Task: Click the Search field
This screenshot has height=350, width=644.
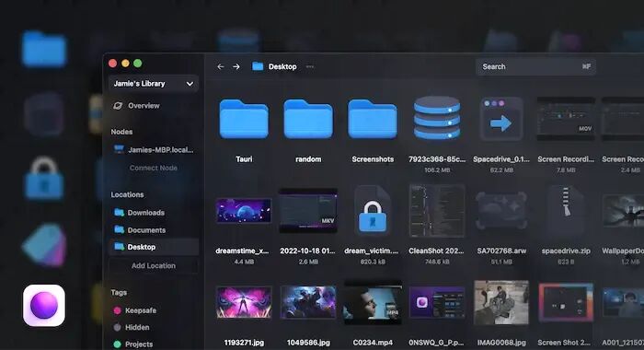Action: (535, 66)
